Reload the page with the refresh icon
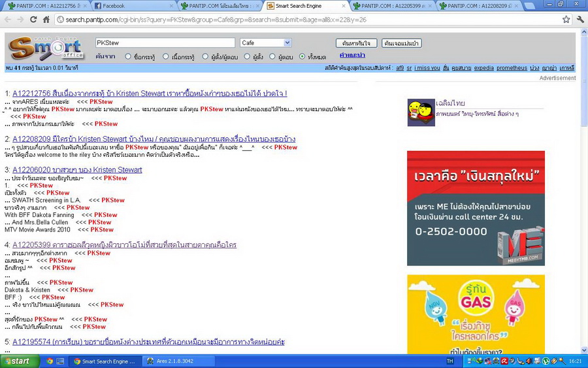 click(33, 20)
